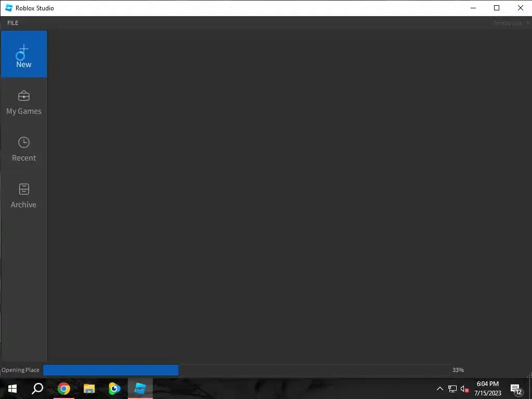Viewport: 532px width, 399px height.
Task: Show hidden system tray icons
Action: pos(440,389)
